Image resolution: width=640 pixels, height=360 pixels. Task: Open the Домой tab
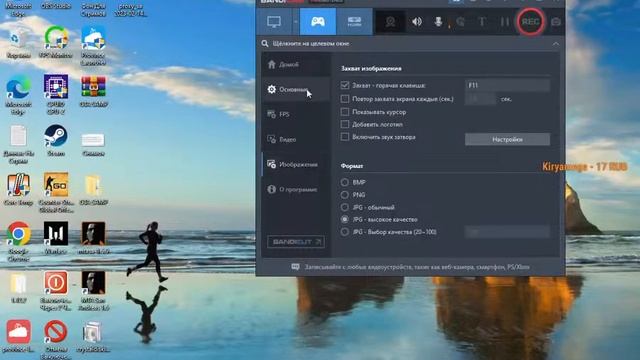click(x=296, y=64)
